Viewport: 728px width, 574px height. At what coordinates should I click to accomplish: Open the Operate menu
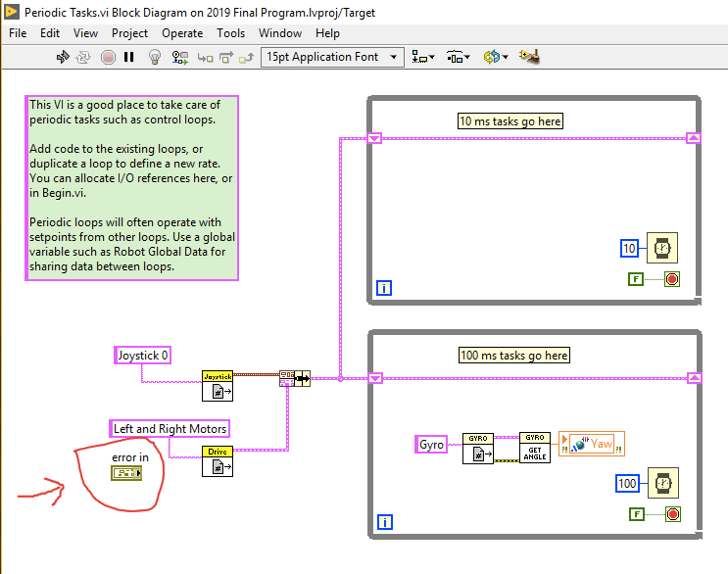pos(182,32)
